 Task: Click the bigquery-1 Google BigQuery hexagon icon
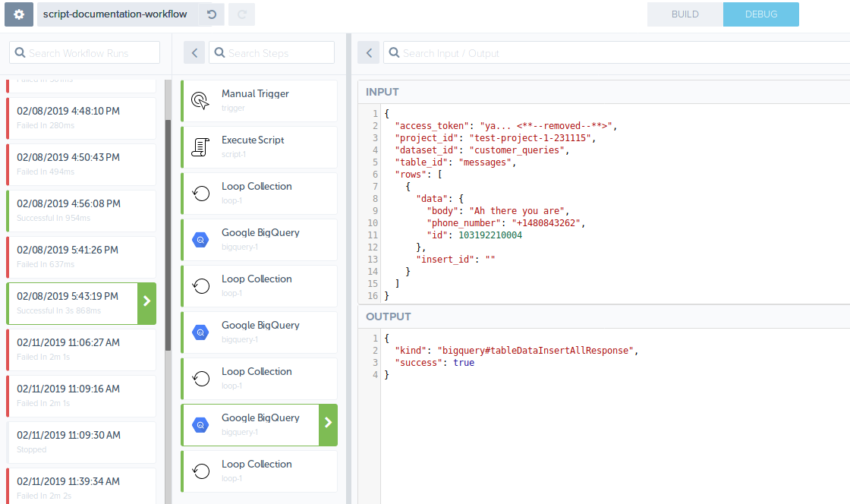click(199, 239)
